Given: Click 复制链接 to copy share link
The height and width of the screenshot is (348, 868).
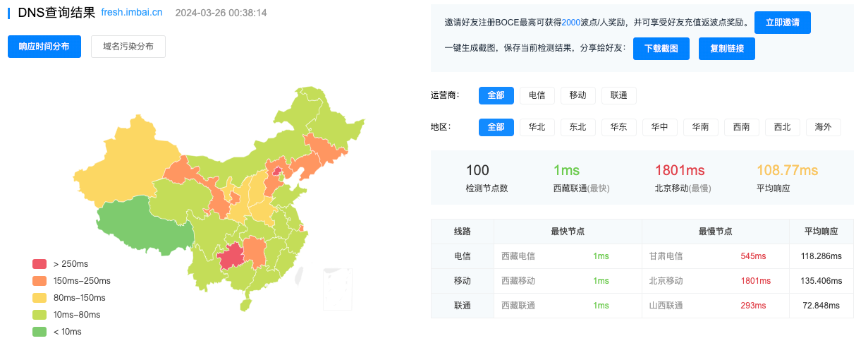Looking at the screenshot, I should [726, 49].
